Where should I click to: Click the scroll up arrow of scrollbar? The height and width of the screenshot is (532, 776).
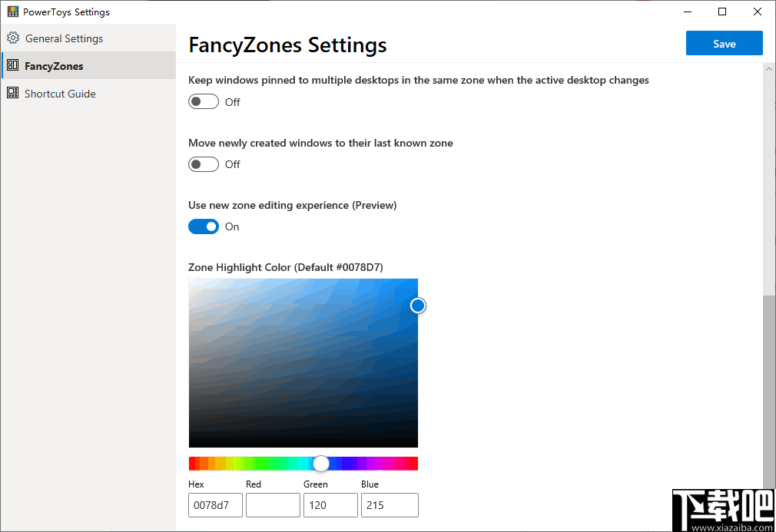(x=769, y=69)
